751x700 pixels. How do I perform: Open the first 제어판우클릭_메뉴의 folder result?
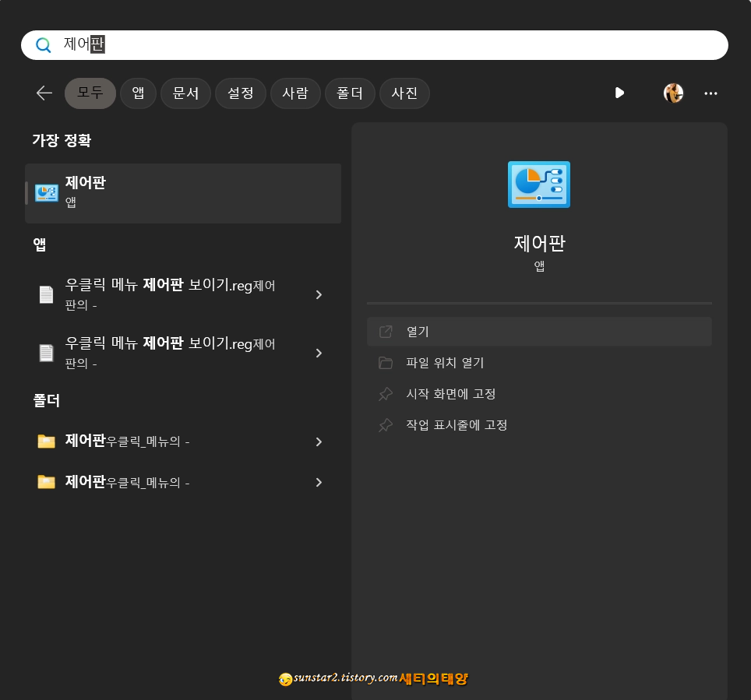[x=183, y=441]
